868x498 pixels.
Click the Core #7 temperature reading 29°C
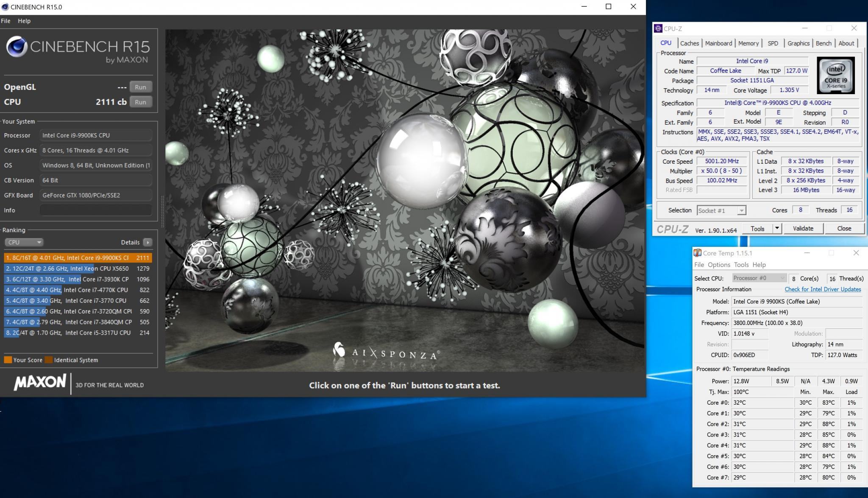click(762, 477)
